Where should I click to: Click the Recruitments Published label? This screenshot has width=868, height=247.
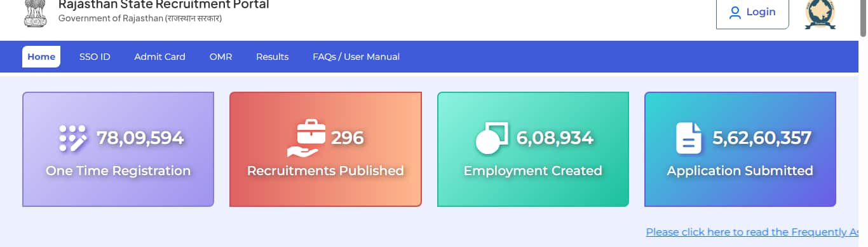tap(325, 171)
